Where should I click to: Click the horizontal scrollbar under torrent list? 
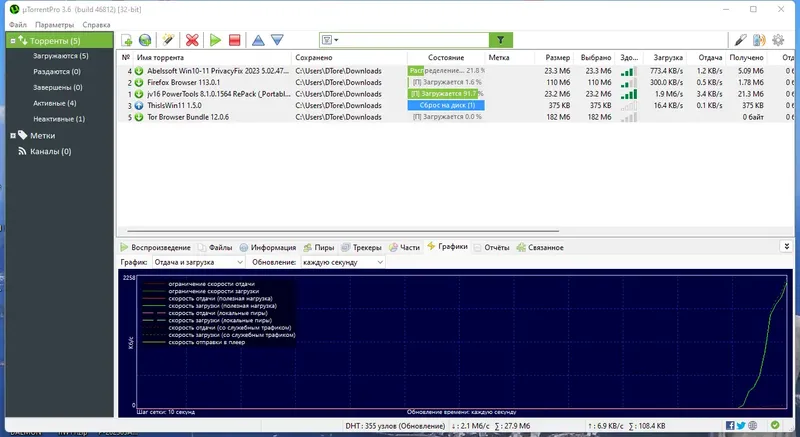coord(343,230)
